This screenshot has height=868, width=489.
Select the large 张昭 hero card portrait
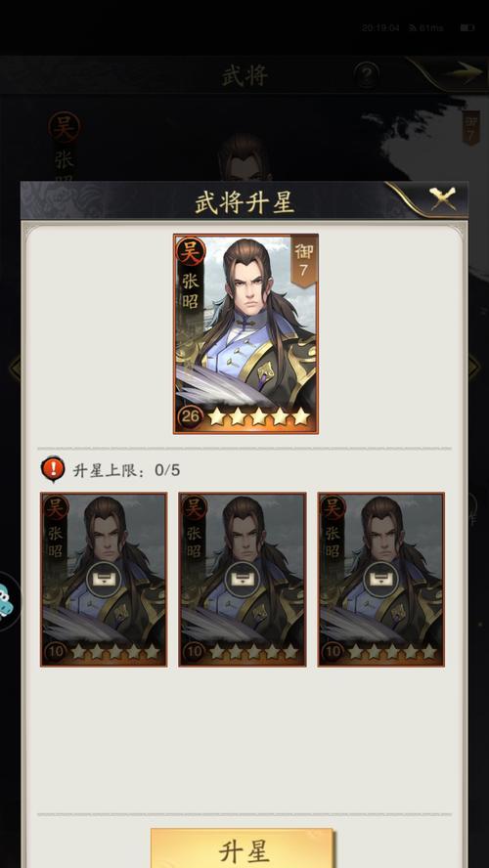pos(245,333)
